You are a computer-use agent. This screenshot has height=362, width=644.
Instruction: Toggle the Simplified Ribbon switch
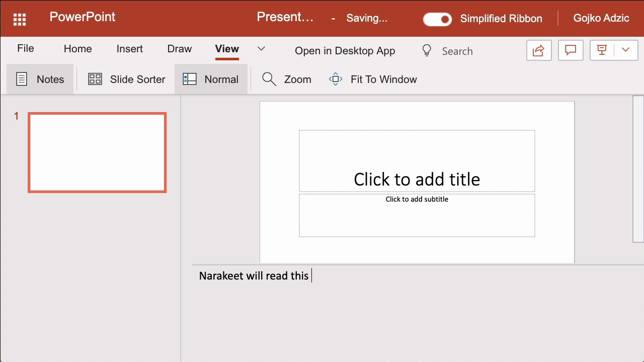[437, 19]
